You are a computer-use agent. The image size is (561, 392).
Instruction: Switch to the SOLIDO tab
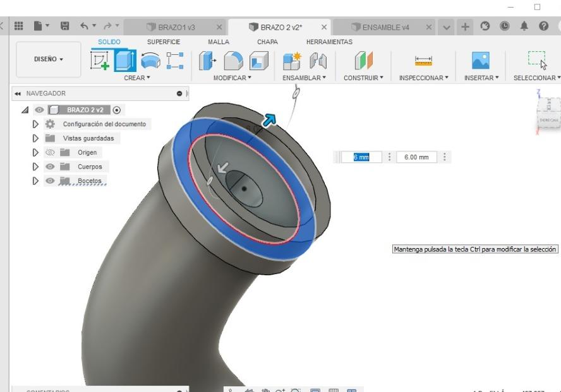tap(109, 42)
